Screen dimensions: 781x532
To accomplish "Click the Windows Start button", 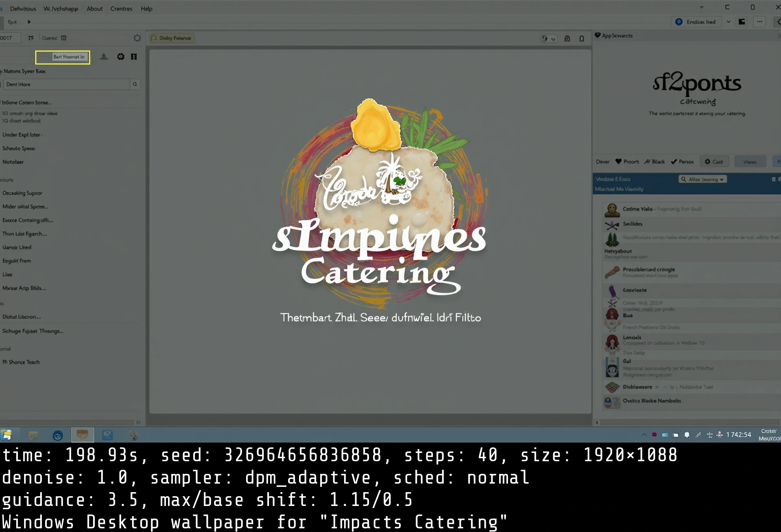I will 7,435.
